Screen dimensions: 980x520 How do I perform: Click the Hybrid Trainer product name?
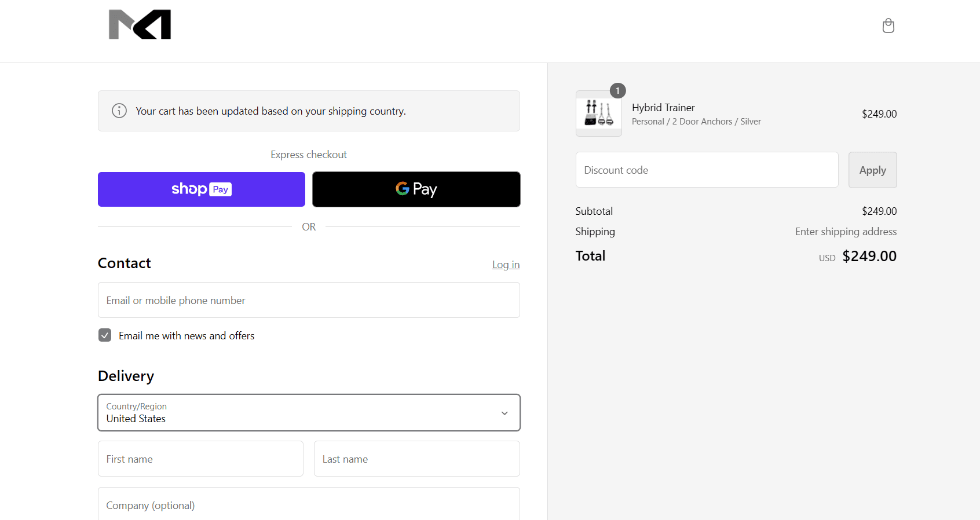coord(663,108)
